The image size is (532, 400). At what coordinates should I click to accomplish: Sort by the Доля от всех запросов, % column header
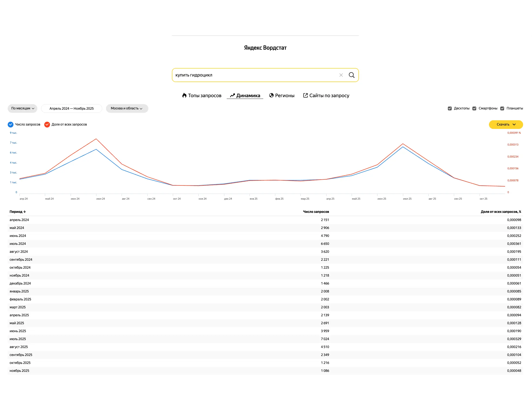coord(501,212)
